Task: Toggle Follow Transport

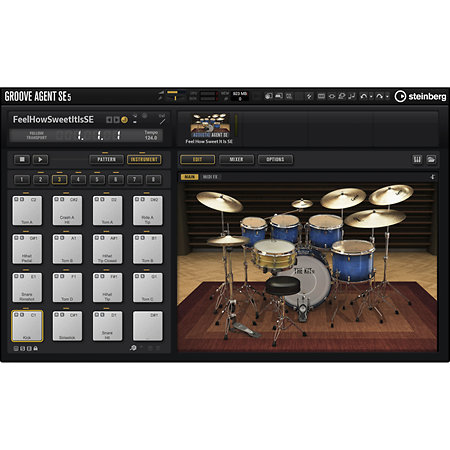Action: [36, 135]
